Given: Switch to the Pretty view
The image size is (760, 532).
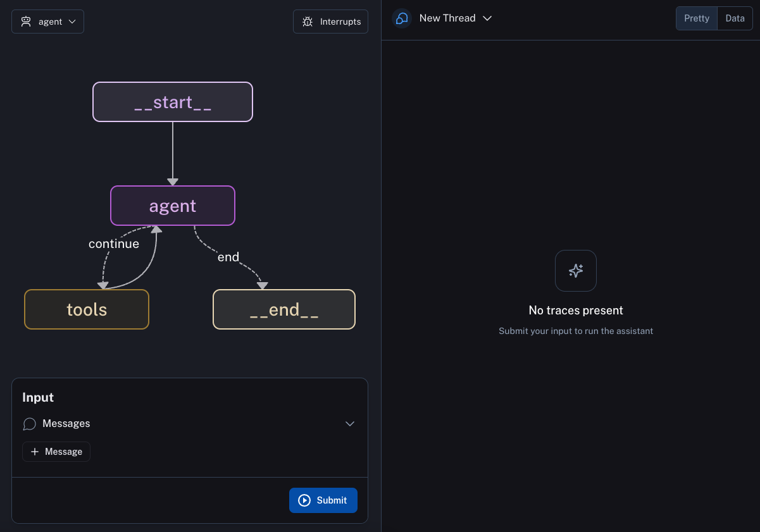Looking at the screenshot, I should pyautogui.click(x=697, y=18).
